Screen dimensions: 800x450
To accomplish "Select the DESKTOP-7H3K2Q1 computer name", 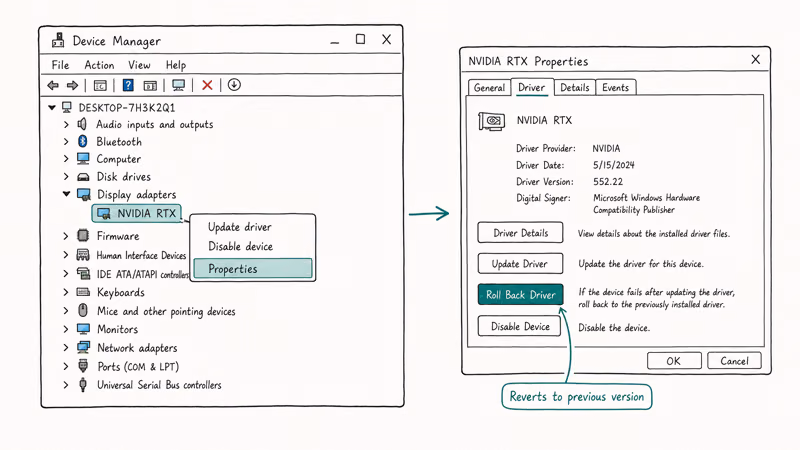I will point(127,108).
